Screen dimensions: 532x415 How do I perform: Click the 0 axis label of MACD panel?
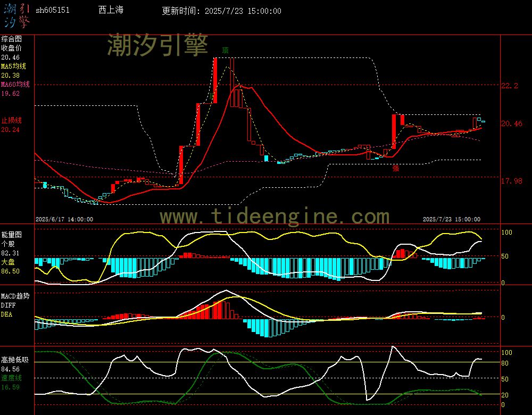503,318
